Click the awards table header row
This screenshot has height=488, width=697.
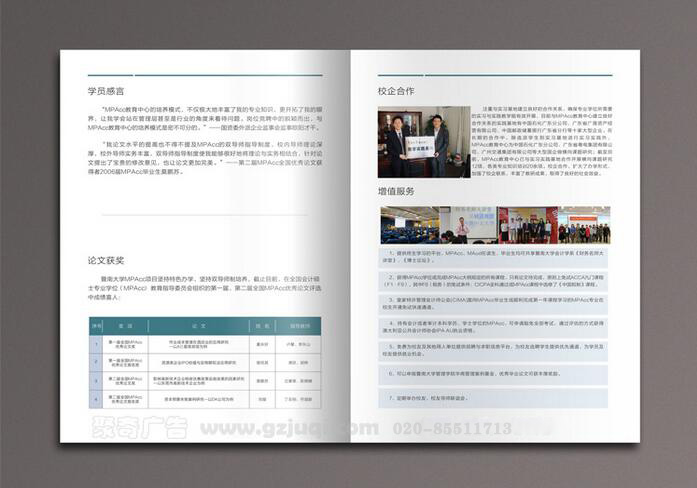pos(205,325)
